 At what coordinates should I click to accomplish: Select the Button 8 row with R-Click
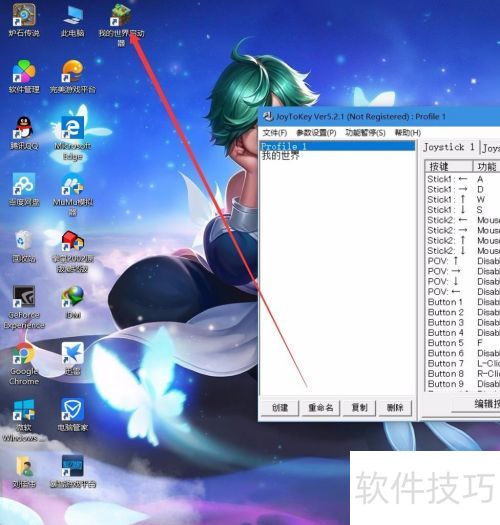463,374
